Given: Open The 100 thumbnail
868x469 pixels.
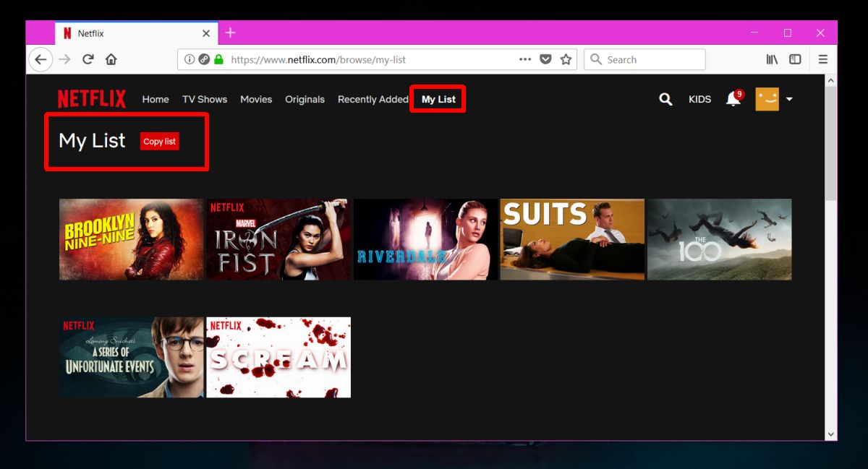Looking at the screenshot, I should click(720, 239).
